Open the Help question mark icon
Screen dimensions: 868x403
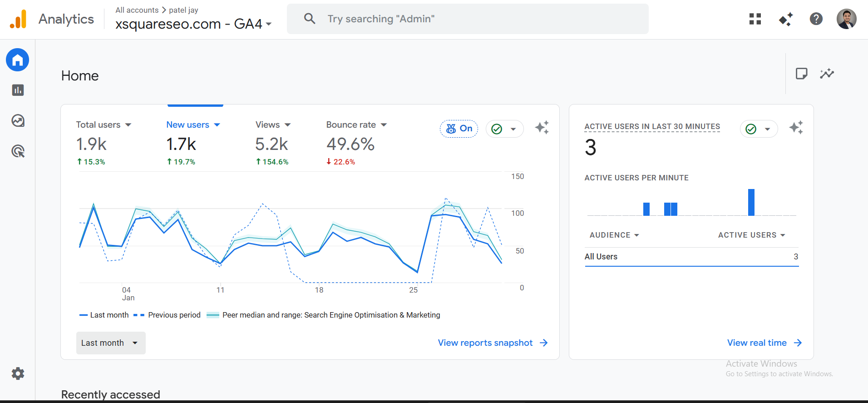click(x=816, y=19)
